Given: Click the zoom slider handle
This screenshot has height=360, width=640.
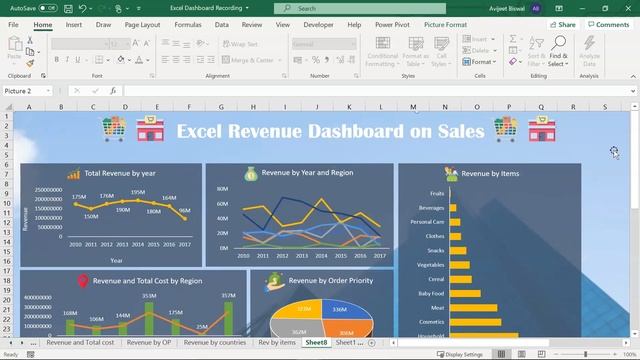Looking at the screenshot, I should [x=585, y=354].
